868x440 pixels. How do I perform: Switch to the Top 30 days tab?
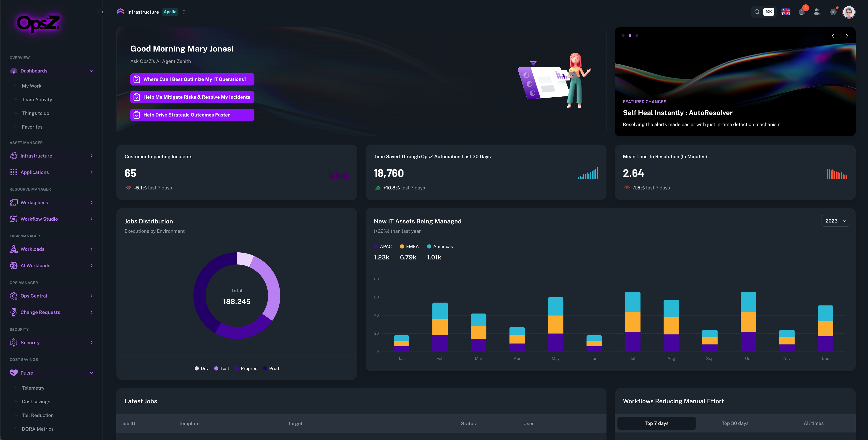[x=735, y=423]
